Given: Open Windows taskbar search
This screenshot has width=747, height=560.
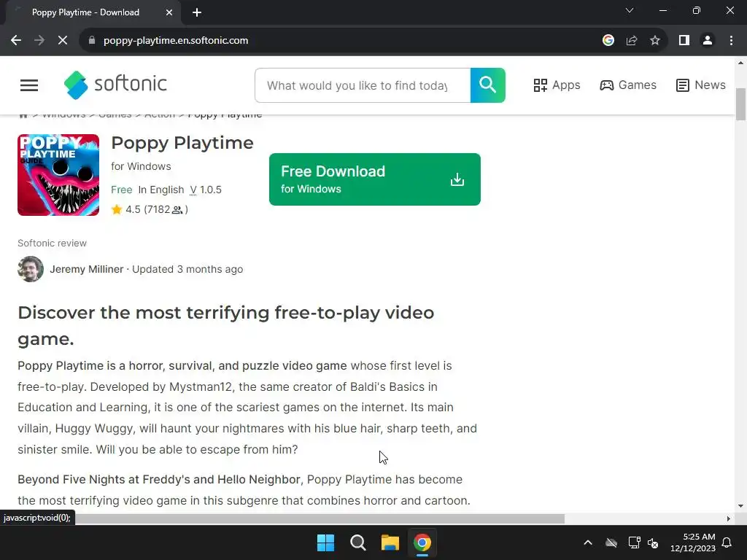Looking at the screenshot, I should (357, 542).
